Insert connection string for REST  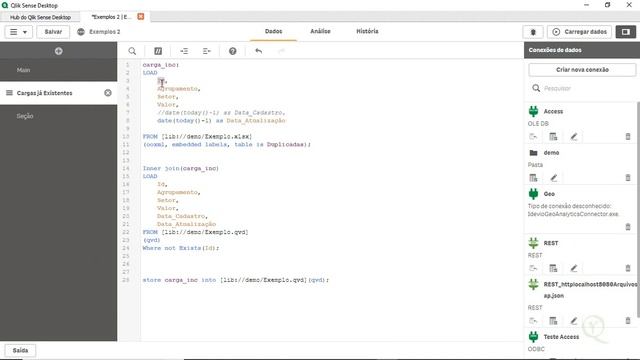[x=533, y=268]
